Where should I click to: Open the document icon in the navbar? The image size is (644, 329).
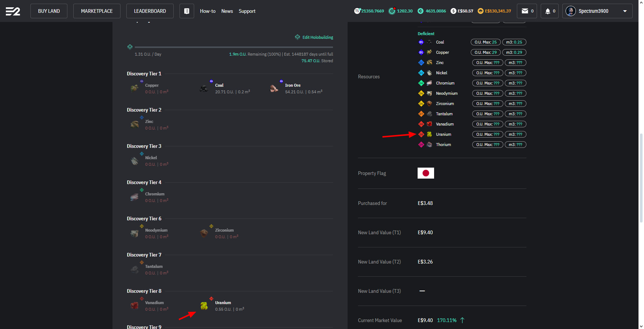point(186,11)
